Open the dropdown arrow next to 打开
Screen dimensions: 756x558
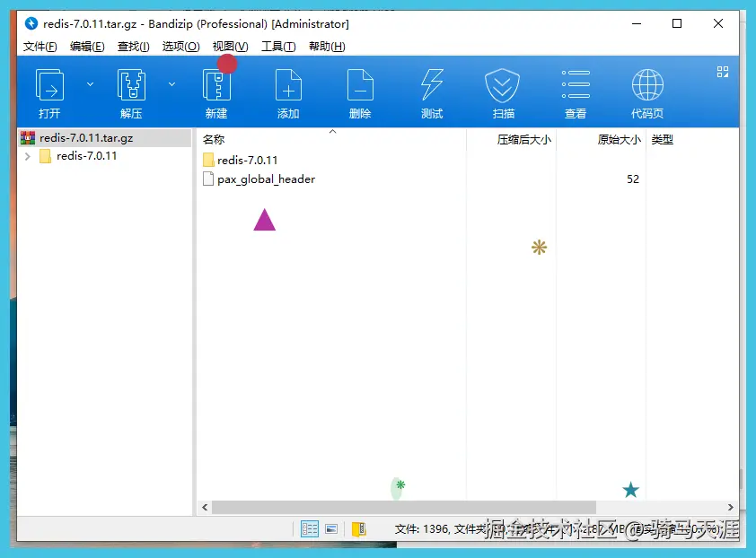click(90, 84)
